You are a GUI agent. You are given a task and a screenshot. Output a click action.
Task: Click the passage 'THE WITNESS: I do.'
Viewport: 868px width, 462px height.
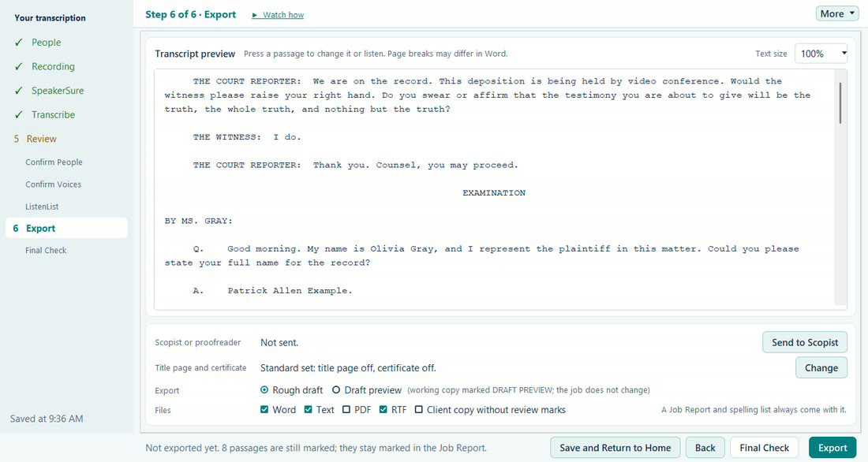coord(247,137)
